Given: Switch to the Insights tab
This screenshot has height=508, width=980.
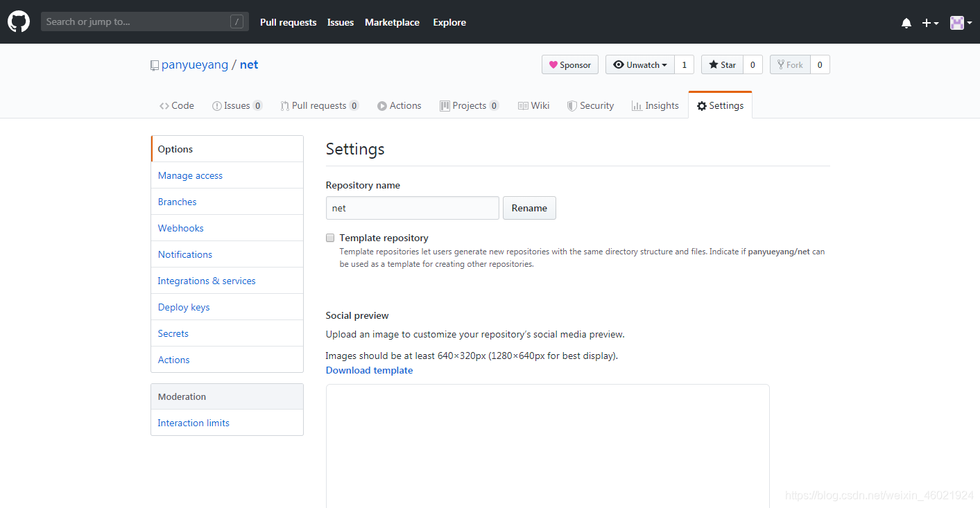Looking at the screenshot, I should tap(655, 105).
